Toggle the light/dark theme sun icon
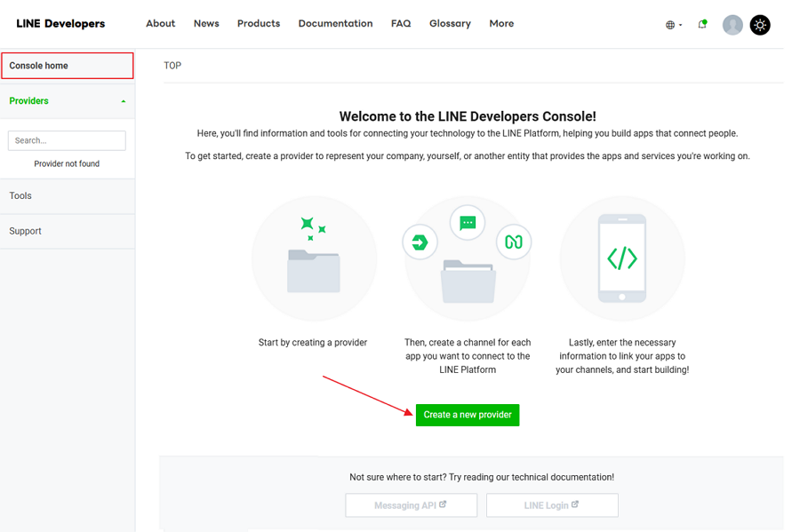 [x=760, y=25]
